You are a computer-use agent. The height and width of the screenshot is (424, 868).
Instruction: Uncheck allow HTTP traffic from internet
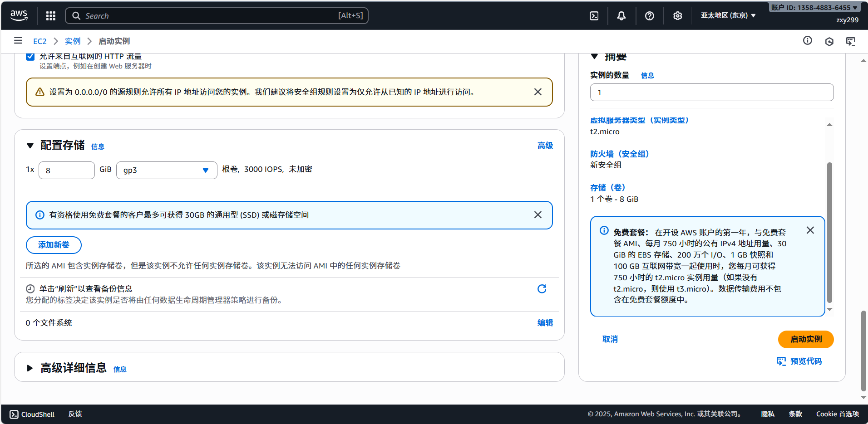(x=30, y=57)
